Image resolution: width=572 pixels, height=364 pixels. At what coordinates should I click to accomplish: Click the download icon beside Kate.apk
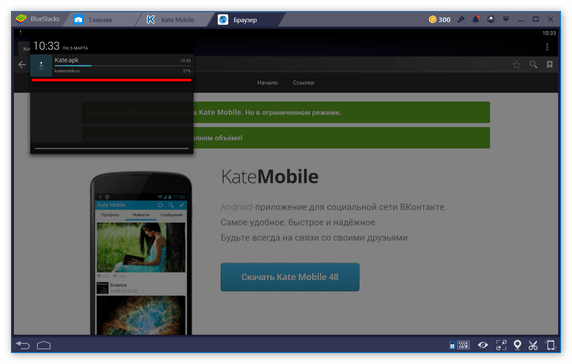(x=41, y=65)
